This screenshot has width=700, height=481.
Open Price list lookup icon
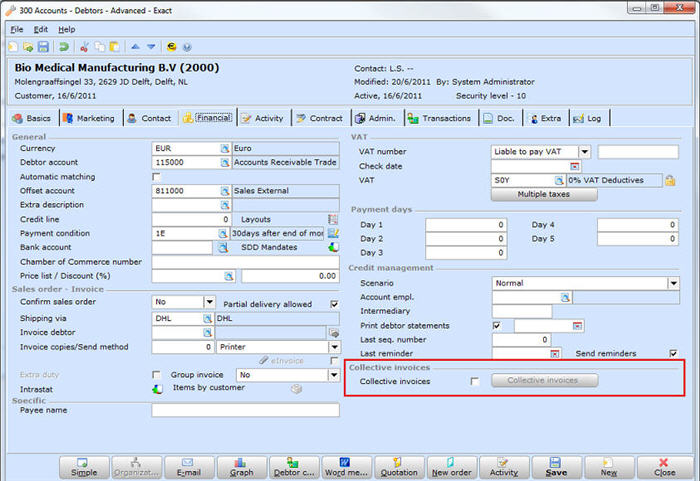(x=229, y=276)
